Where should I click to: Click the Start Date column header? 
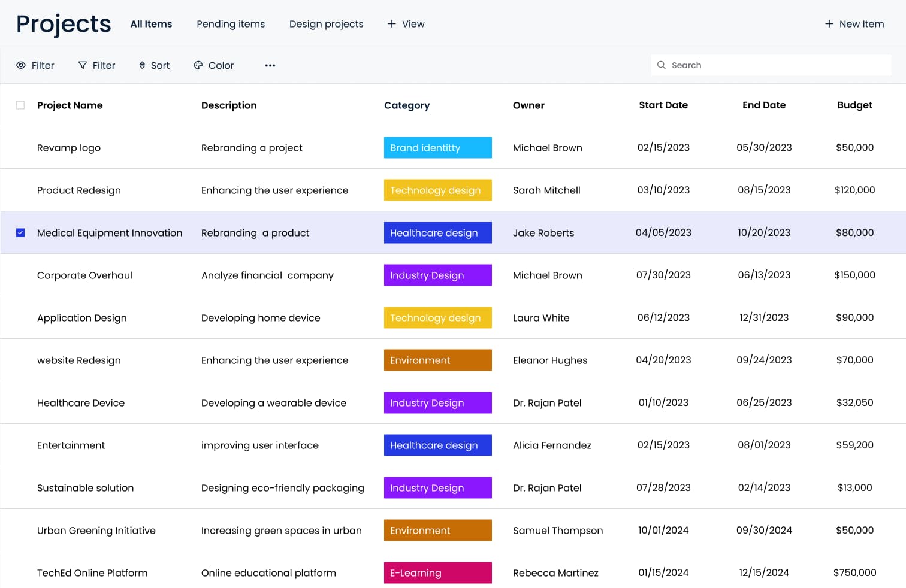tap(663, 105)
